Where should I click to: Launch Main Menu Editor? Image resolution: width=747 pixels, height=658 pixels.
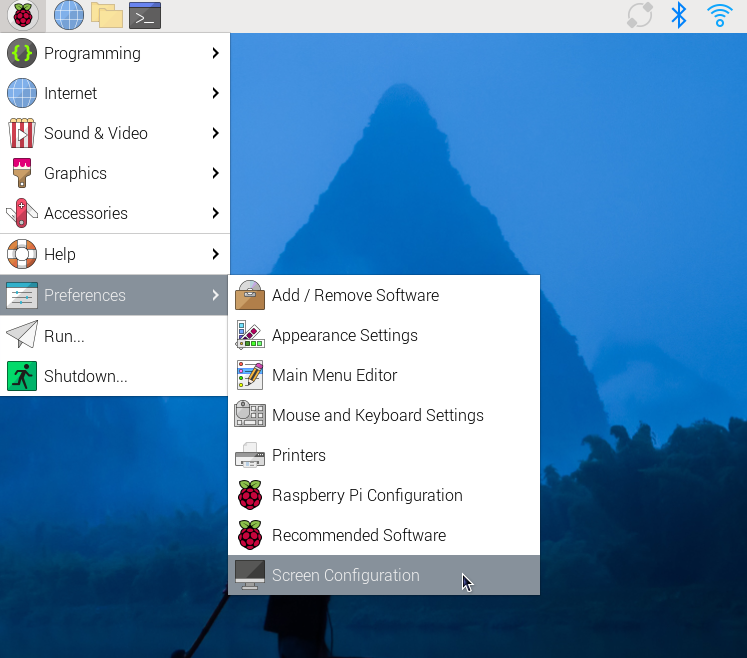(x=384, y=375)
